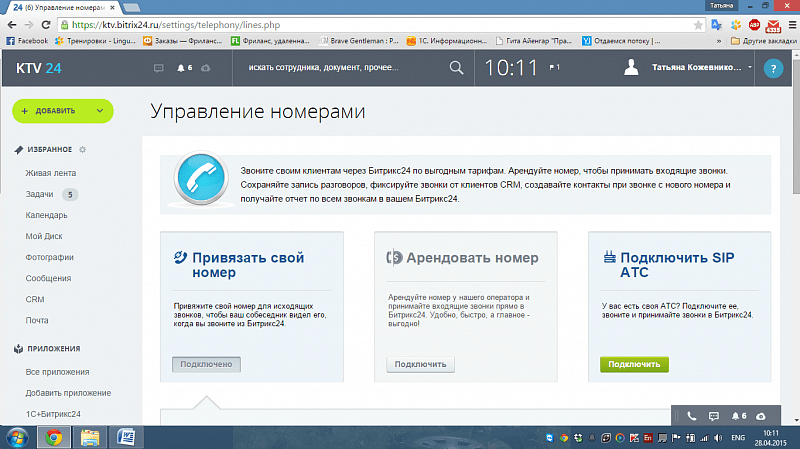This screenshot has width=800, height=449.
Task: Click the 10:11 clock in header
Action: (512, 68)
